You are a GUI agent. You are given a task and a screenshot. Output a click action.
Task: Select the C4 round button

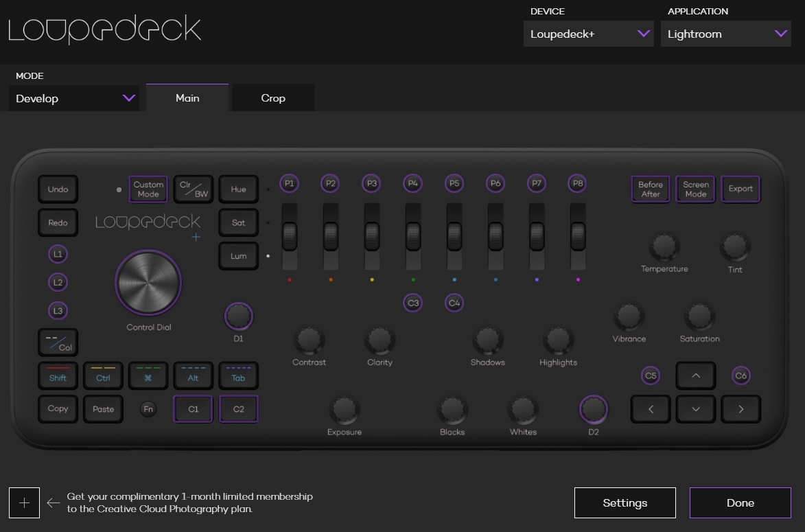pyautogui.click(x=454, y=303)
